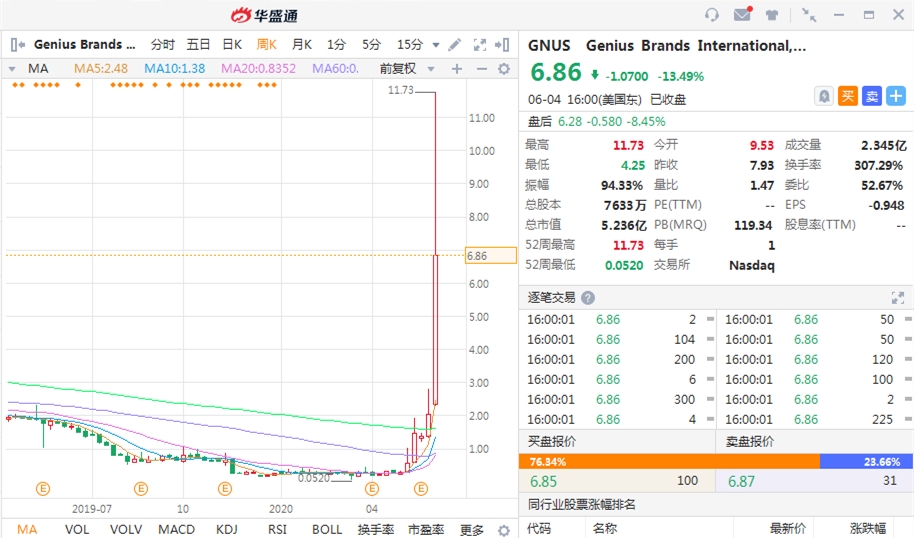Select MACD indicator tab
This screenshot has height=538, width=914.
click(x=177, y=529)
